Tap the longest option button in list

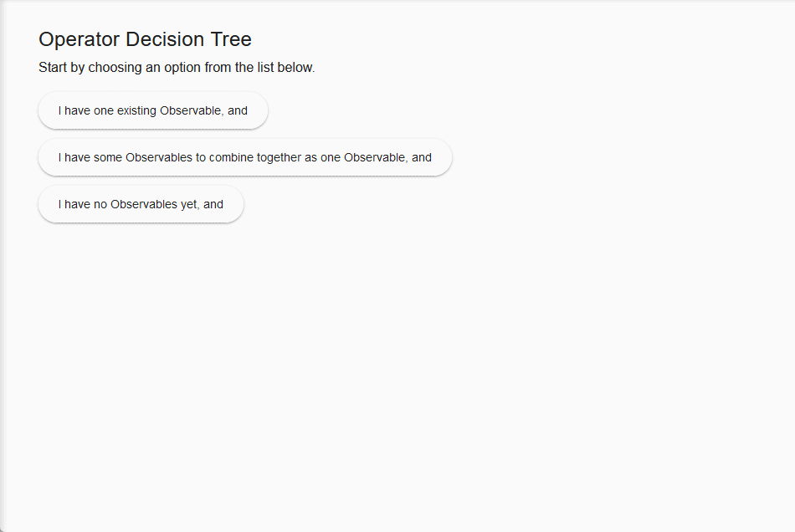(244, 157)
